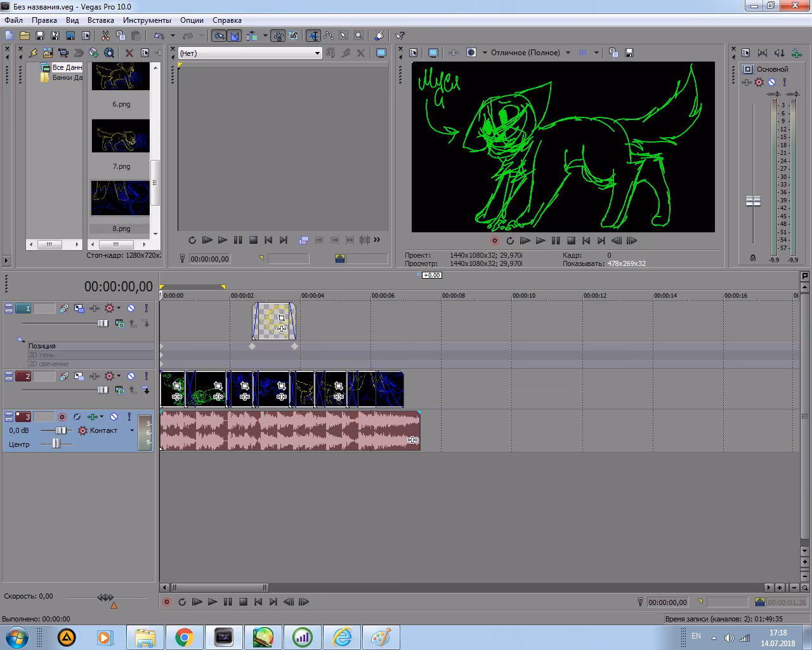Mute audio track 3
This screenshot has width=812, height=650.
tap(114, 417)
